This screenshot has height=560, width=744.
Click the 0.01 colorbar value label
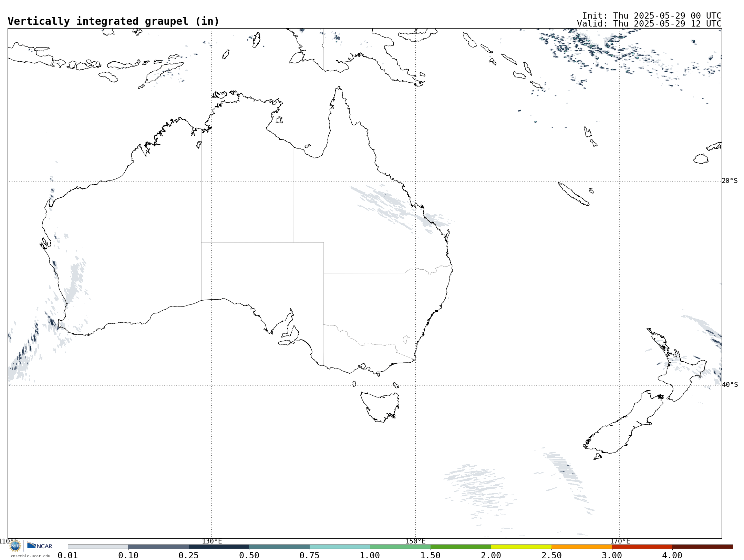(x=68, y=556)
